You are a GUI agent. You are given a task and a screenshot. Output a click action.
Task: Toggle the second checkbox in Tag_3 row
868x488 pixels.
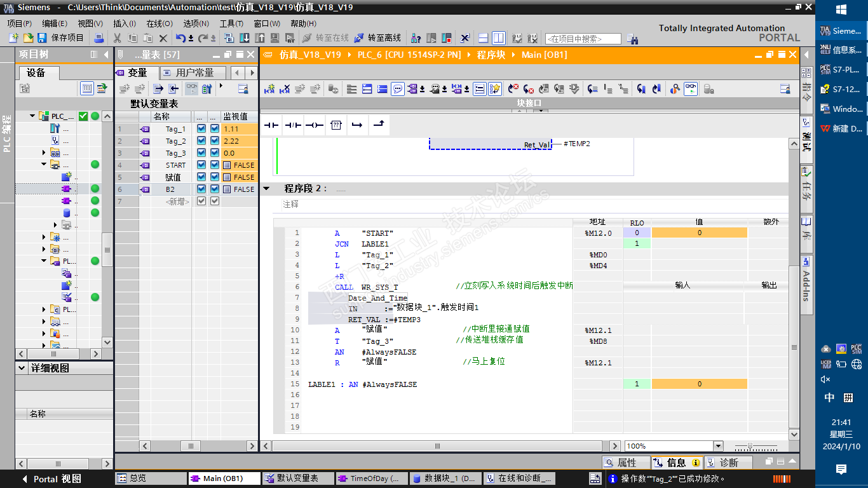(215, 153)
